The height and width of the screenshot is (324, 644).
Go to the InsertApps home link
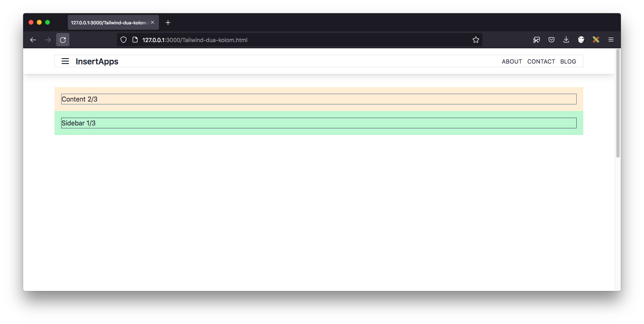(x=97, y=61)
